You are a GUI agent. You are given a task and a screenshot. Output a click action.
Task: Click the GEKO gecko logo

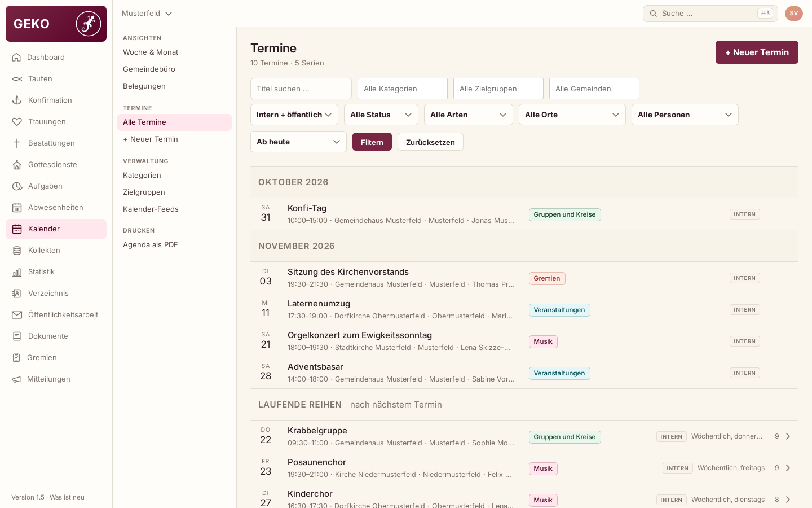tap(89, 24)
